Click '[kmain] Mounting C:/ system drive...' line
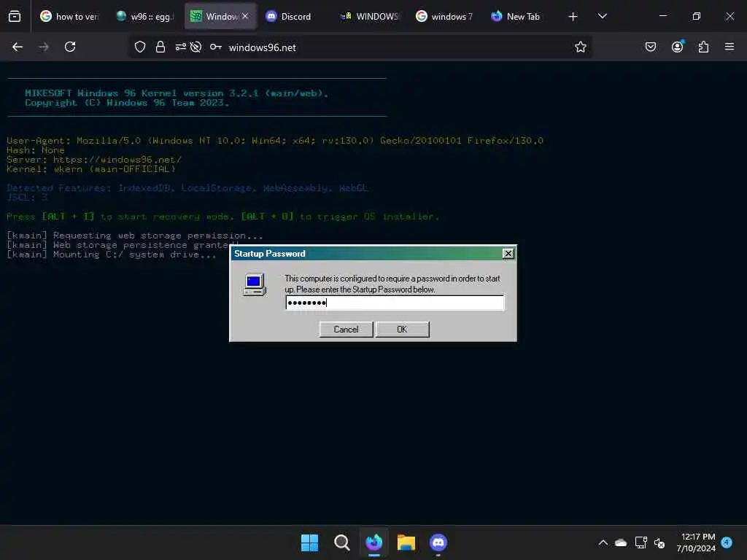747x560 pixels. tap(112, 254)
